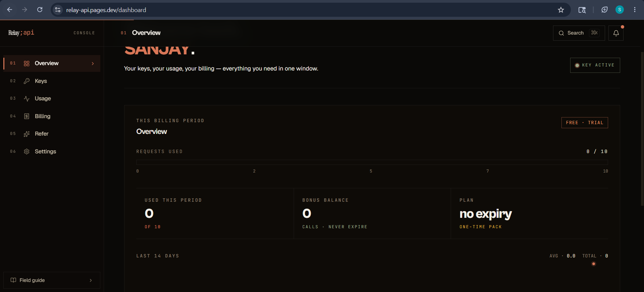Click the THIS BILLING PERIOD label
644x292 pixels.
(170, 120)
